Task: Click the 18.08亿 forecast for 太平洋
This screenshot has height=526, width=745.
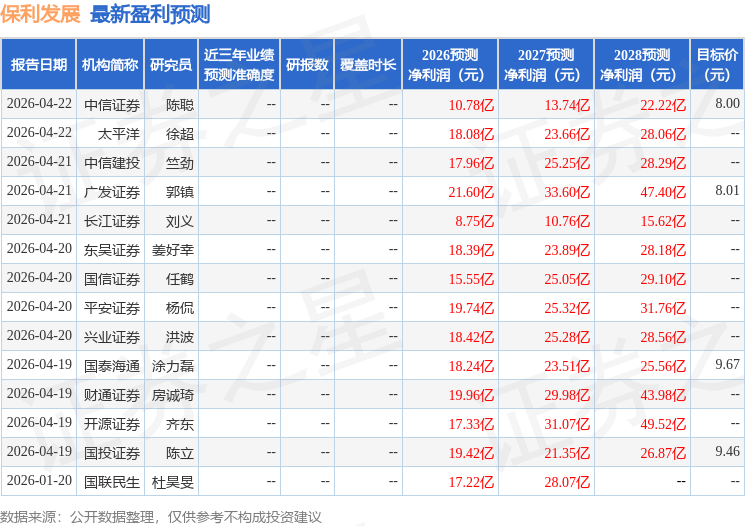Action: point(471,134)
